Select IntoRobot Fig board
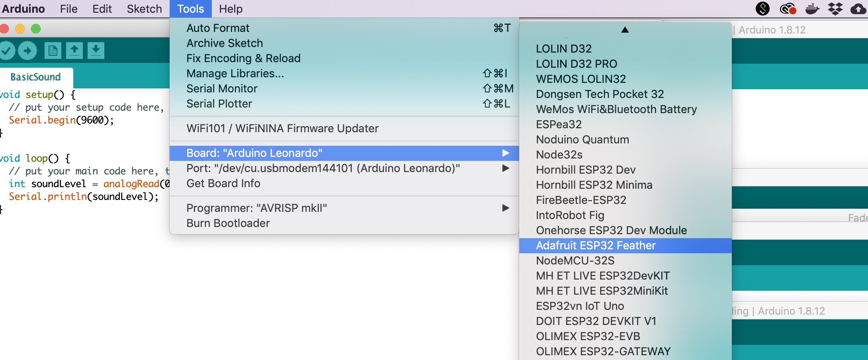Screen dimensions: 868x360 pos(626,215)
